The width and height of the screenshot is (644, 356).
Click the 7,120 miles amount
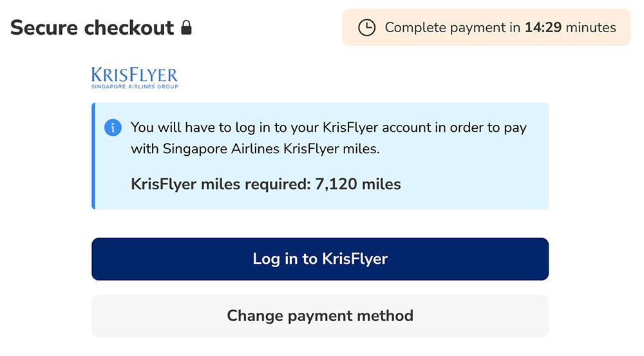[x=357, y=185]
